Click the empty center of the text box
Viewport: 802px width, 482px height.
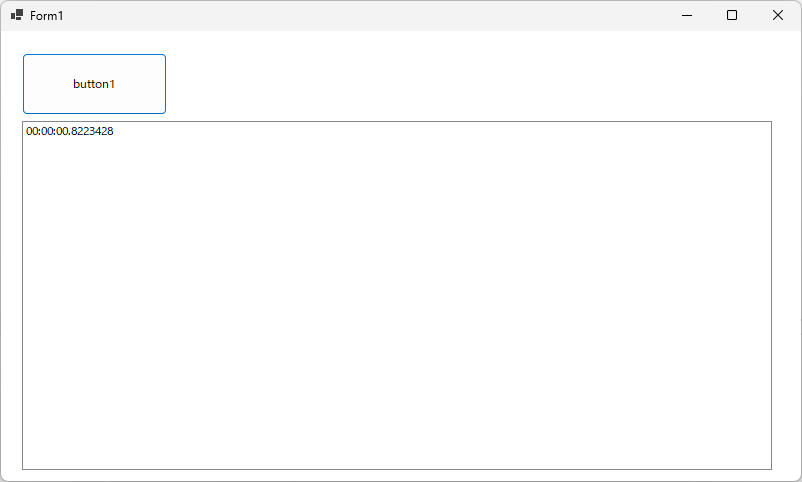coord(397,295)
